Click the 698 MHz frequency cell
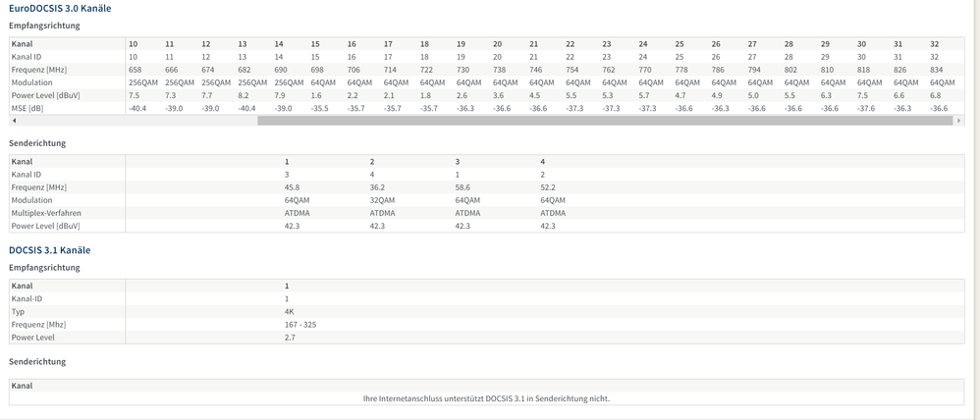Viewport: 980px width, 420px height. (317, 70)
